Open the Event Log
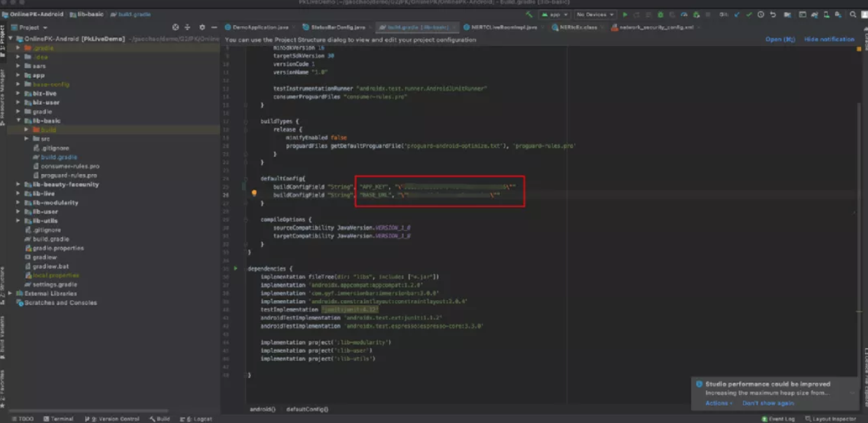This screenshot has height=423, width=868. pyautogui.click(x=778, y=419)
